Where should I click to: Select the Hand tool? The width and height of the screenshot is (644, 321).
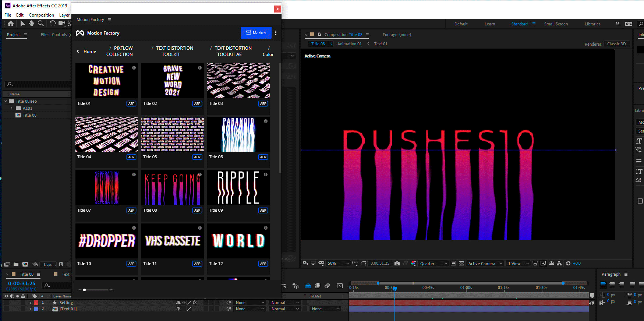[32, 24]
